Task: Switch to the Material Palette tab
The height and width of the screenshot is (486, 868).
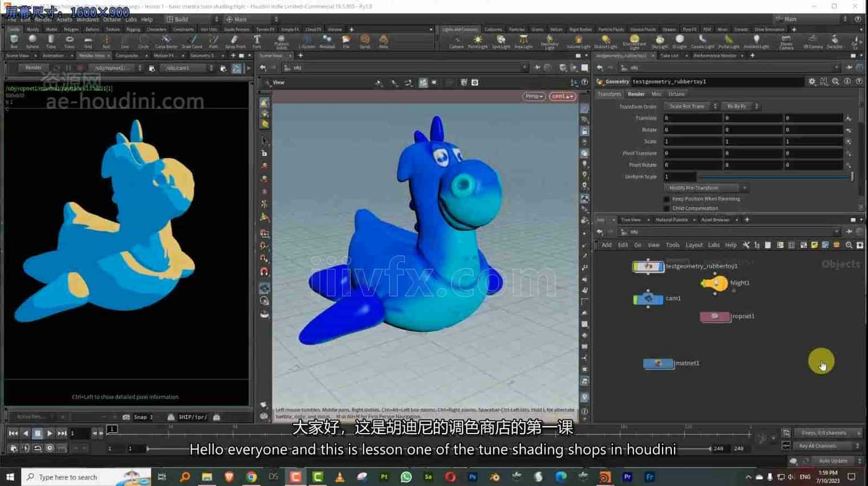Action: 672,220
